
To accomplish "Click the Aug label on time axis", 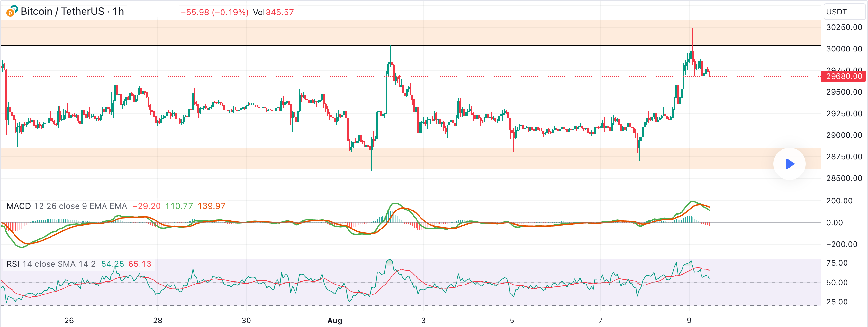I will (335, 320).
